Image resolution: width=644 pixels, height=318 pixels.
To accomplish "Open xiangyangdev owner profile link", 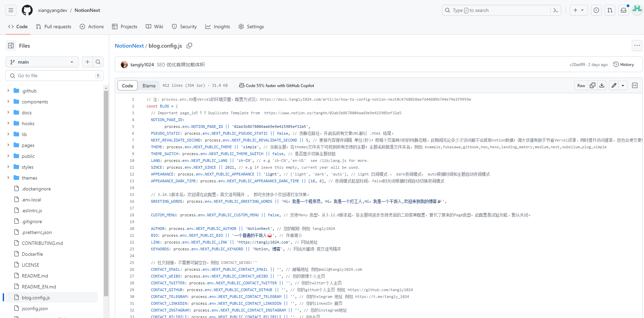I will click(53, 10).
